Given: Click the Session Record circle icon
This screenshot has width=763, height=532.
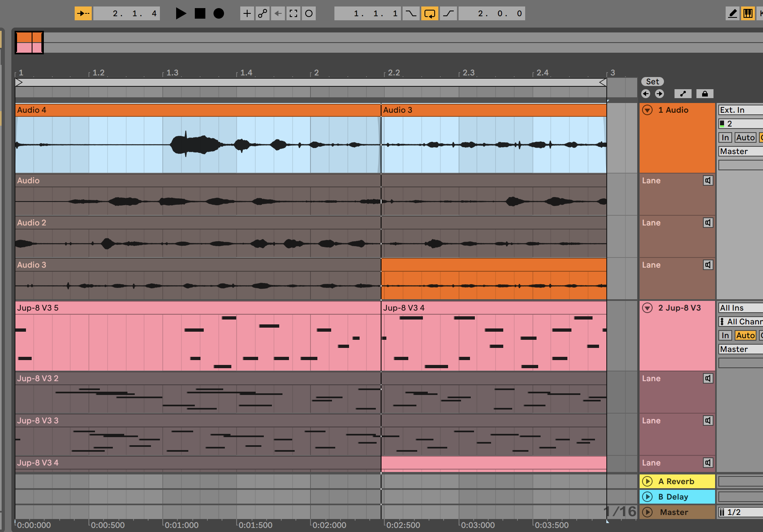Looking at the screenshot, I should (x=309, y=13).
